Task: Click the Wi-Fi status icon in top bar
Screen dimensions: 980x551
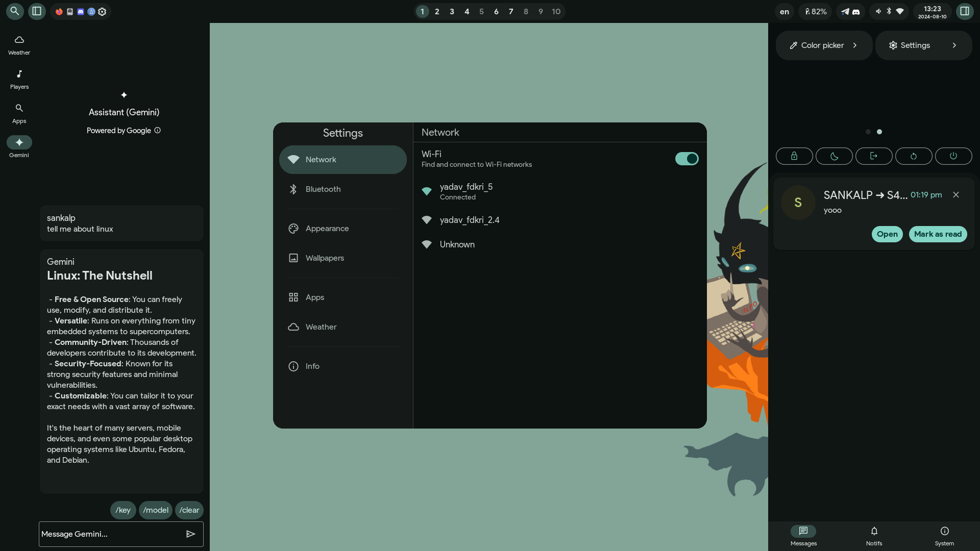Action: click(x=900, y=11)
